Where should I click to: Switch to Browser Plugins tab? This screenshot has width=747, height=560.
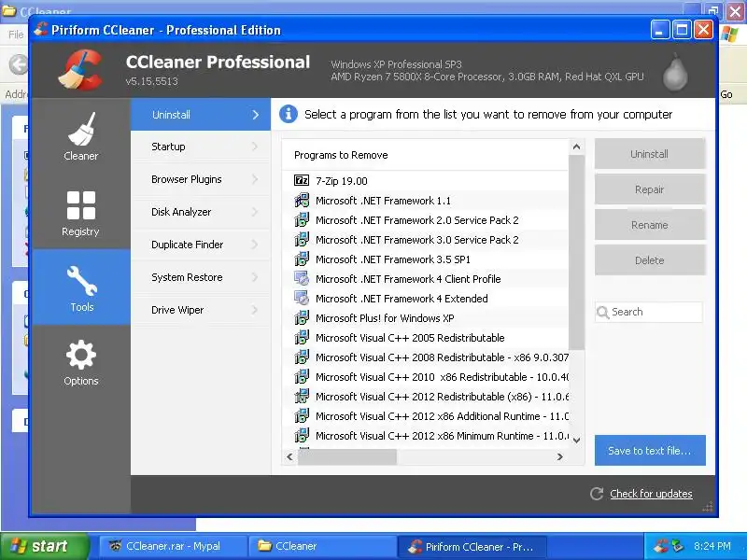click(x=201, y=179)
